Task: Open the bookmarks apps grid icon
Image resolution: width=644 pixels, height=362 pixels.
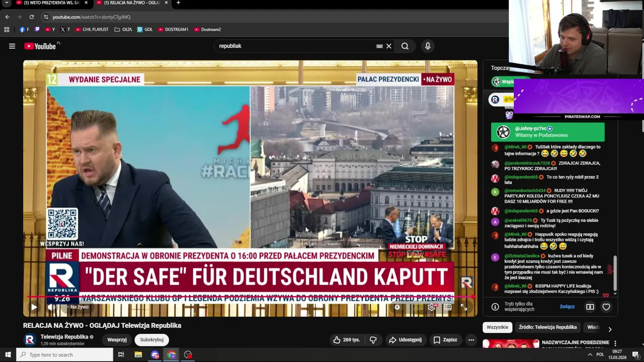Action: click(x=7, y=30)
